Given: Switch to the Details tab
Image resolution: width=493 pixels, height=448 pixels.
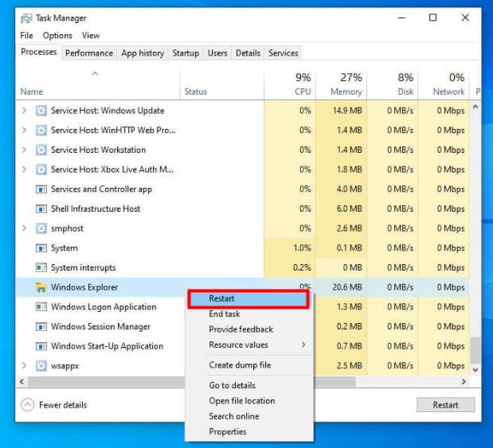Looking at the screenshot, I should (x=248, y=53).
